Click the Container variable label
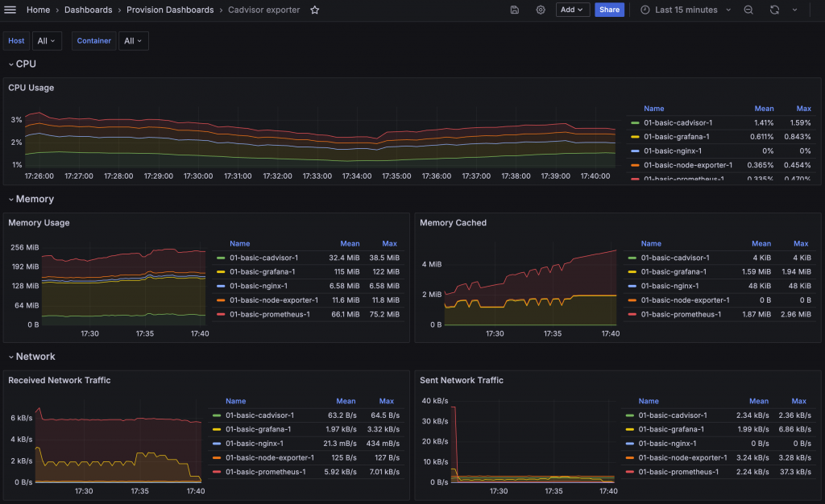Viewport: 825px width, 504px height. click(93, 41)
